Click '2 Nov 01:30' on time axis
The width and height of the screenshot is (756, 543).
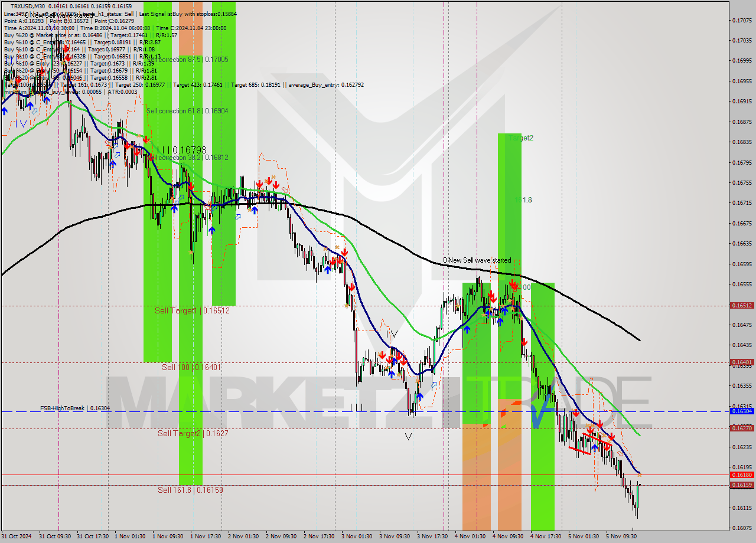click(x=244, y=537)
